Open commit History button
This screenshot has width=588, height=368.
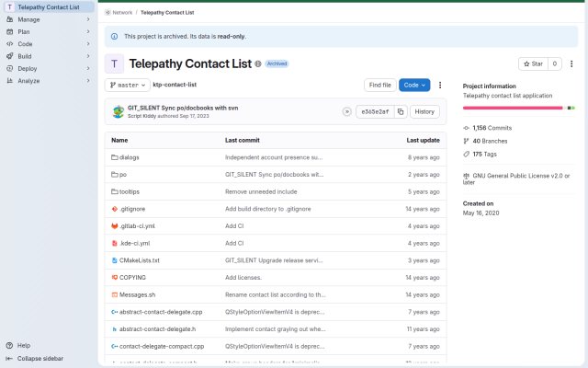click(x=424, y=111)
